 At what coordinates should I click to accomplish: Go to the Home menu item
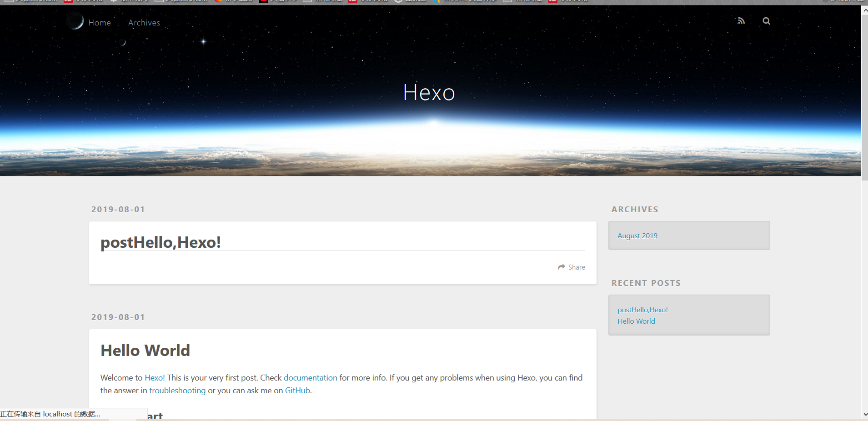(x=100, y=23)
